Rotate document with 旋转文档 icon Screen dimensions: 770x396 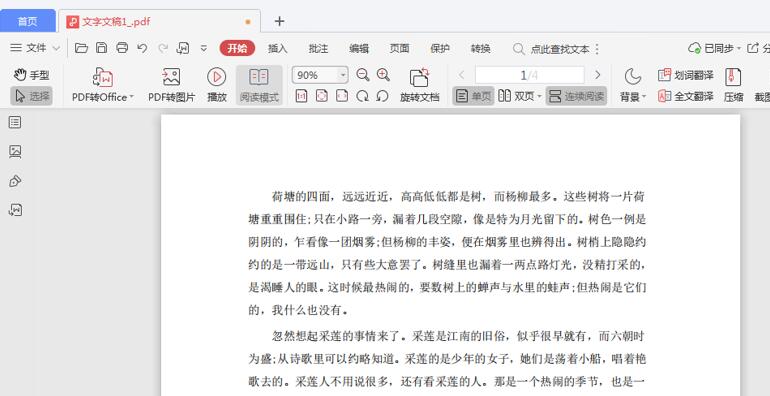pos(419,85)
